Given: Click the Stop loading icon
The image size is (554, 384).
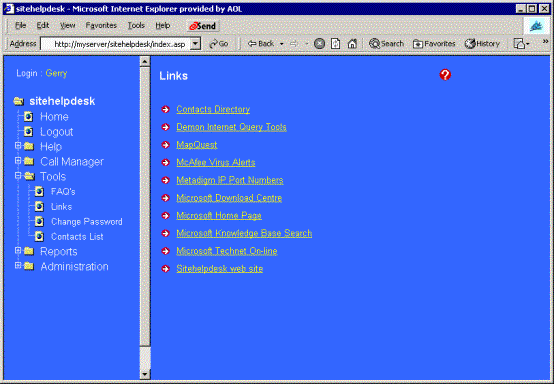Looking at the screenshot, I should coord(319,44).
